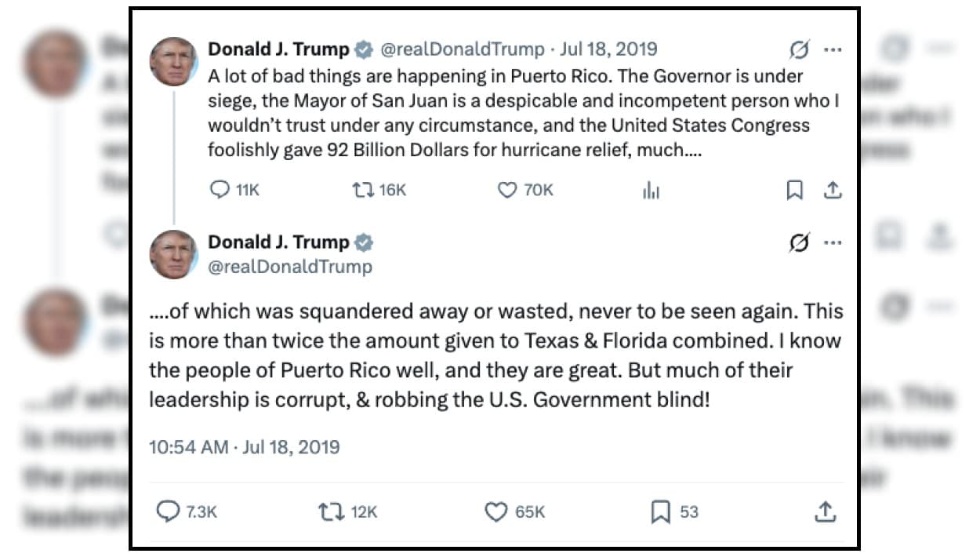Open the more options menu on first tweet

click(833, 50)
